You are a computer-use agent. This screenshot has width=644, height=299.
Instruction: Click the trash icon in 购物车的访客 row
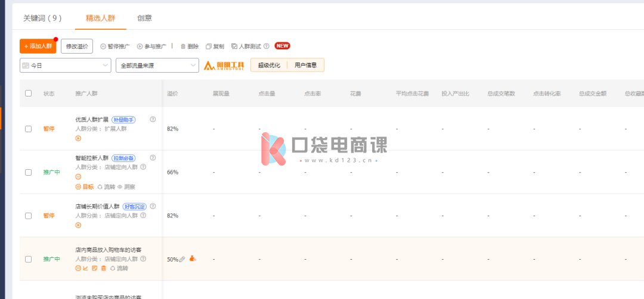(x=104, y=268)
